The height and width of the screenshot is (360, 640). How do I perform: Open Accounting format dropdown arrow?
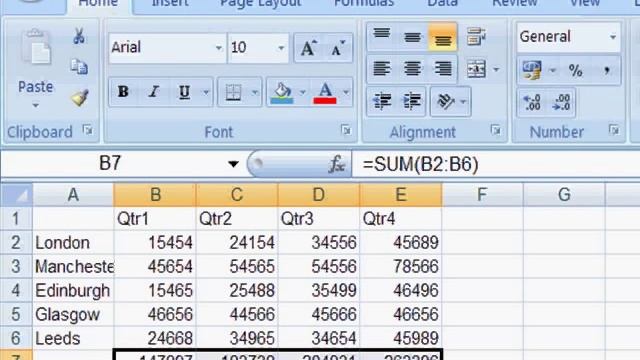tap(553, 71)
